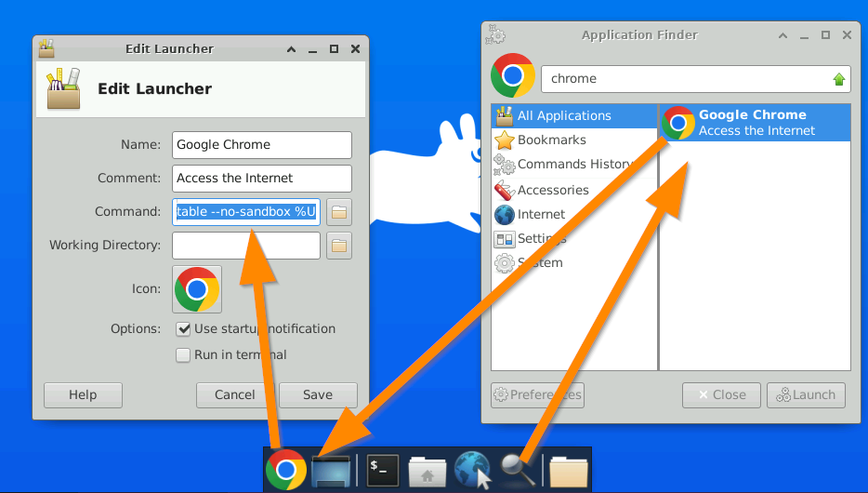Open the web browser globe icon in dock

[472, 471]
